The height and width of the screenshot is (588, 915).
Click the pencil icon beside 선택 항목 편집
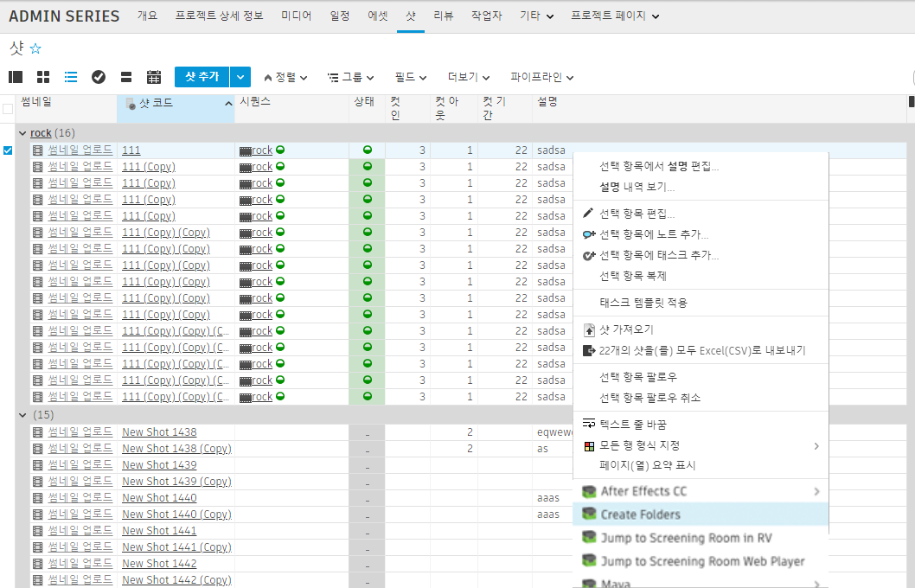[588, 213]
